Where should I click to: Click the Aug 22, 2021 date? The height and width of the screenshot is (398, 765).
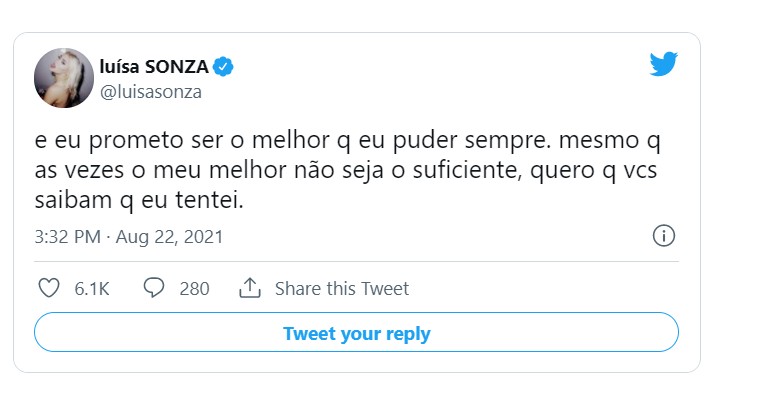169,237
